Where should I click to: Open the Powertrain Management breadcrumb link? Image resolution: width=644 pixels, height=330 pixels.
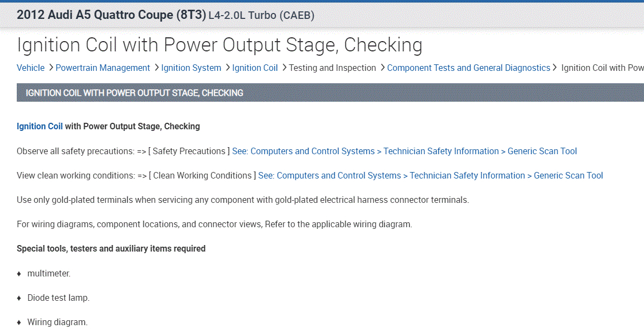pos(103,68)
